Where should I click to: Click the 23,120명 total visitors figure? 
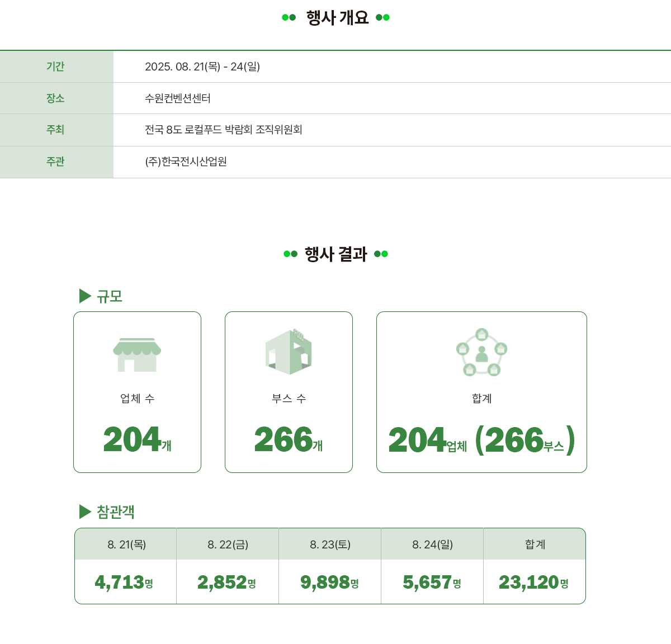[x=534, y=583]
